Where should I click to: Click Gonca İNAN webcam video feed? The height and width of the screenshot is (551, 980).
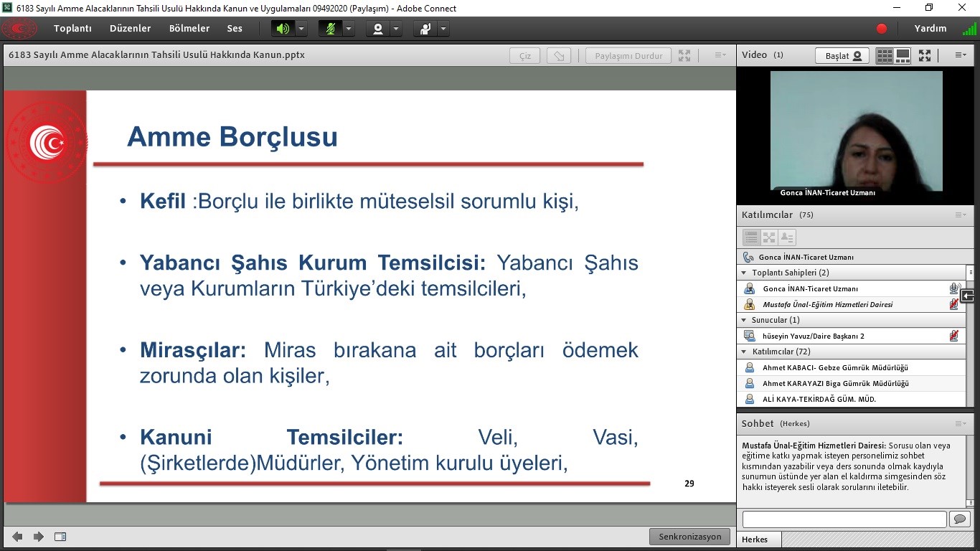(x=856, y=131)
